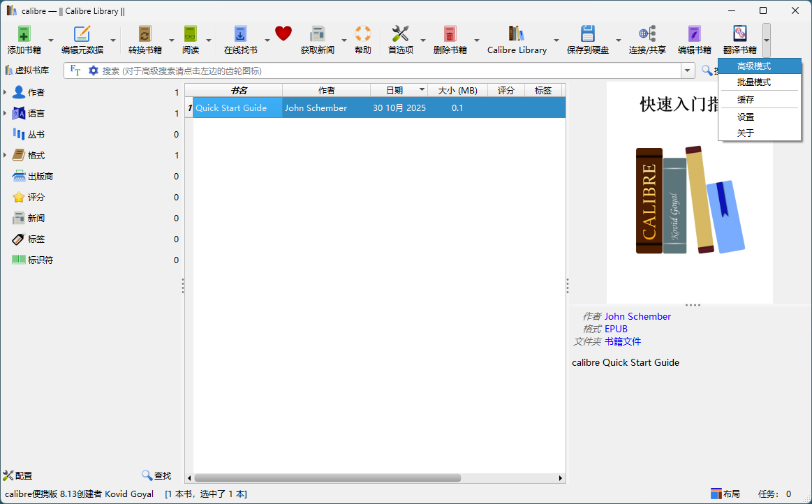Click the horizontal scrollbar under book list
Viewport: 812px width, 504px height.
pos(328,478)
